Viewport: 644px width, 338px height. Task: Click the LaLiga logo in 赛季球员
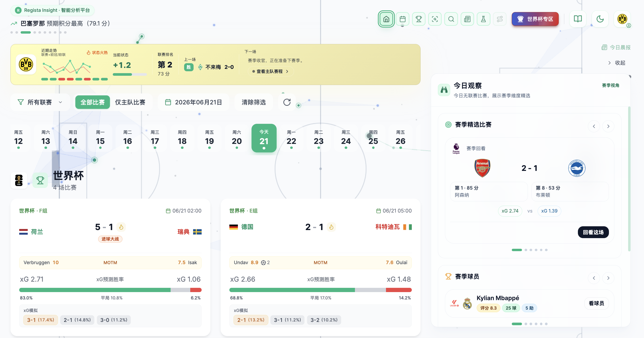[454, 303]
